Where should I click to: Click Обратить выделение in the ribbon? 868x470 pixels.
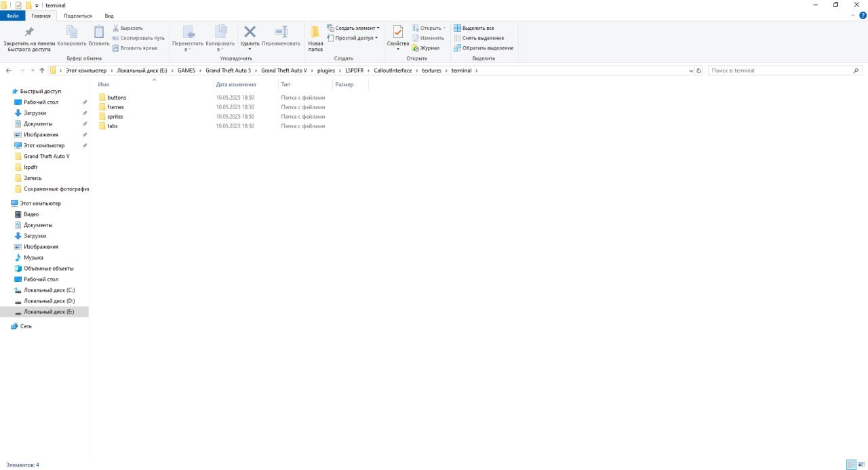click(484, 47)
